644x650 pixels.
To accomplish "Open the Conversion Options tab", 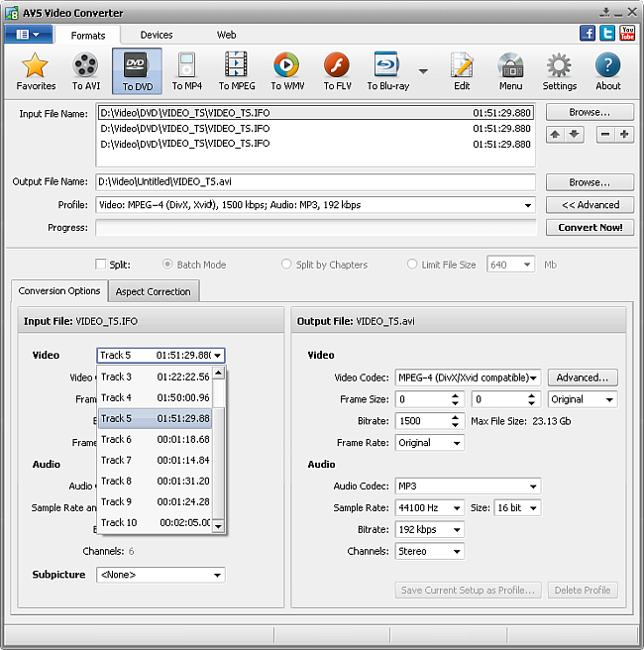I will [59, 291].
